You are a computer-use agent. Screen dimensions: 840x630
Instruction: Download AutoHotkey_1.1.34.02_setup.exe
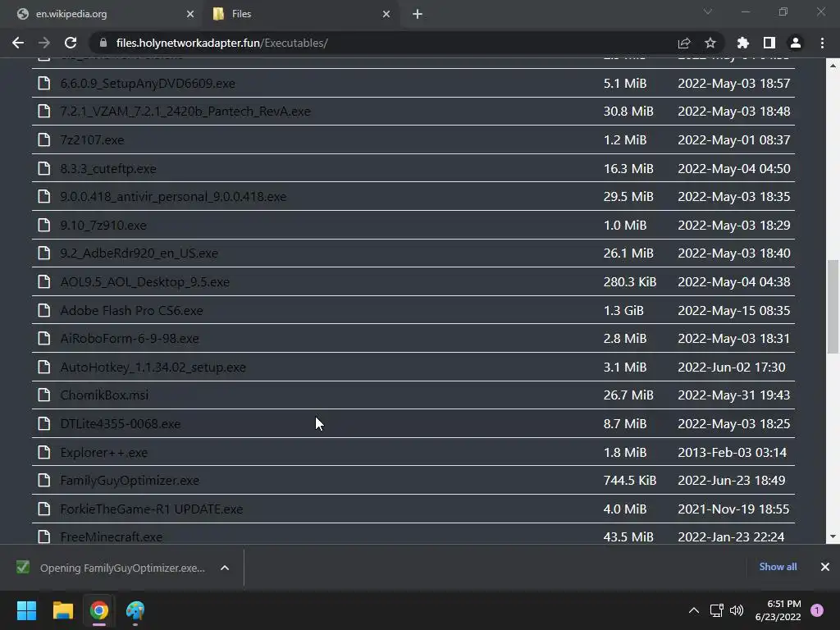(x=153, y=367)
